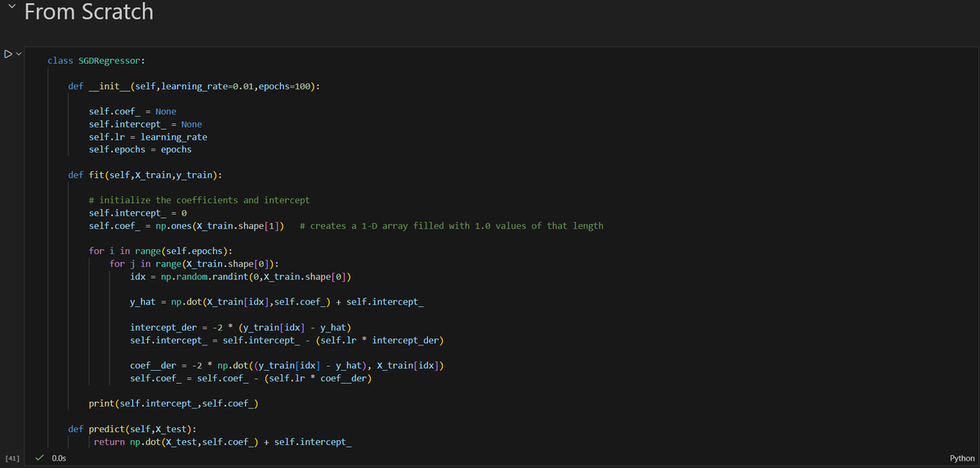Select the Python language mode label
The height and width of the screenshot is (468, 980).
click(962, 458)
